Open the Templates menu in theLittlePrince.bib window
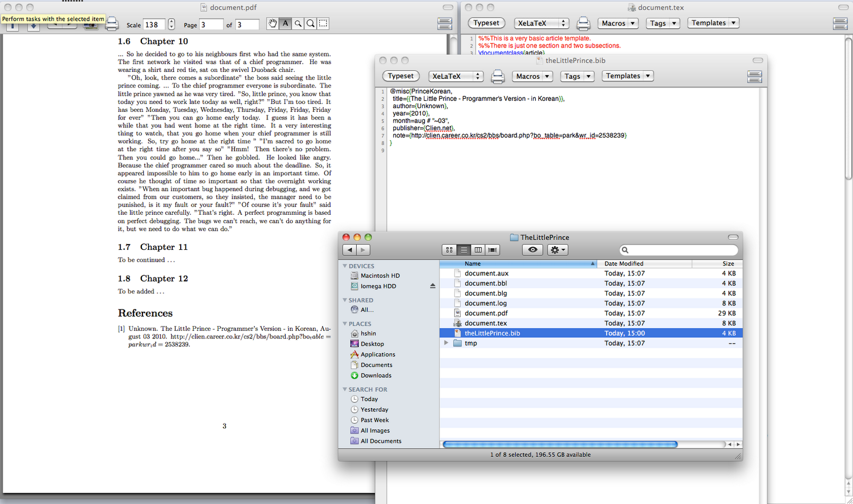Screen dimensions: 853x504 (627, 76)
